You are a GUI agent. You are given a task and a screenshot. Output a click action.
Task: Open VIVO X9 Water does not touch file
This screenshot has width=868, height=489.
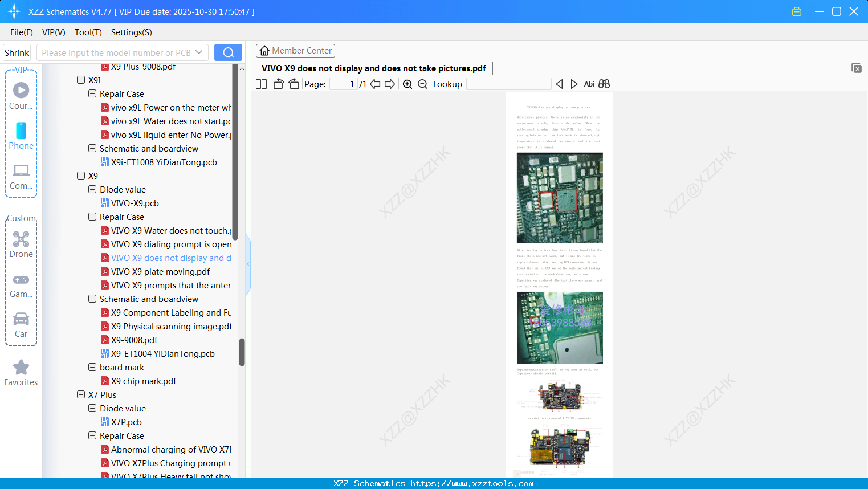pos(166,231)
